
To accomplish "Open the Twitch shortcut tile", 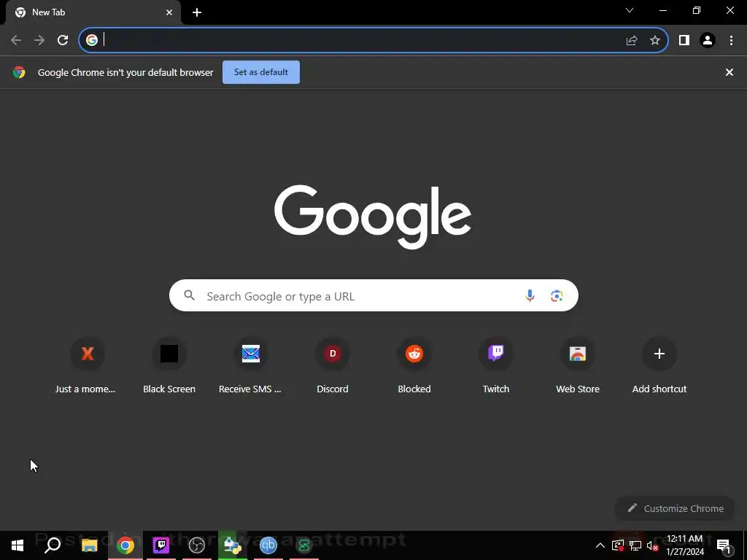I will 496,366.
